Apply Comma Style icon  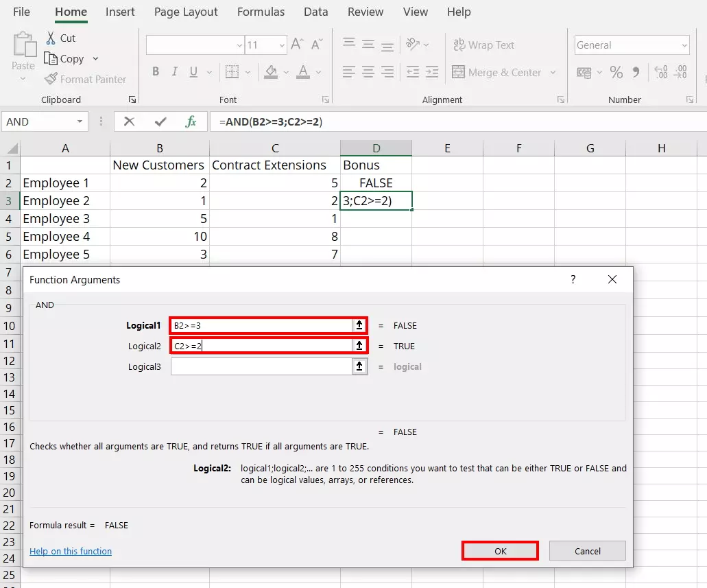pyautogui.click(x=636, y=72)
